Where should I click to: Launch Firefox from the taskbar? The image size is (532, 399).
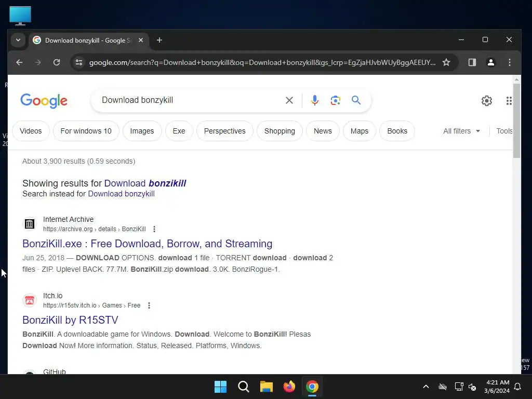289,387
